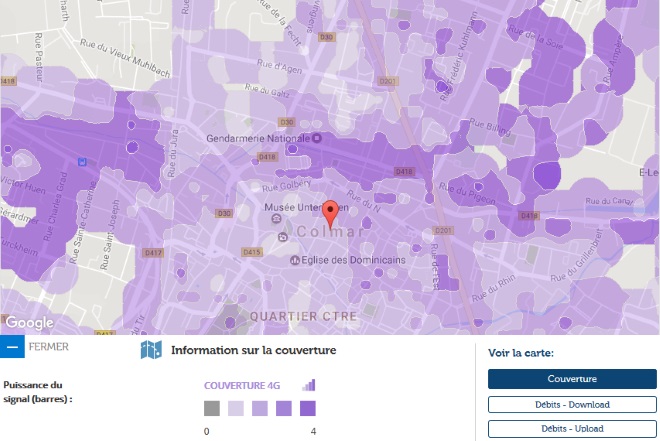Image resolution: width=660 pixels, height=441 pixels.
Task: Click the Musée Unterlinden museum icon
Action: tap(277, 217)
